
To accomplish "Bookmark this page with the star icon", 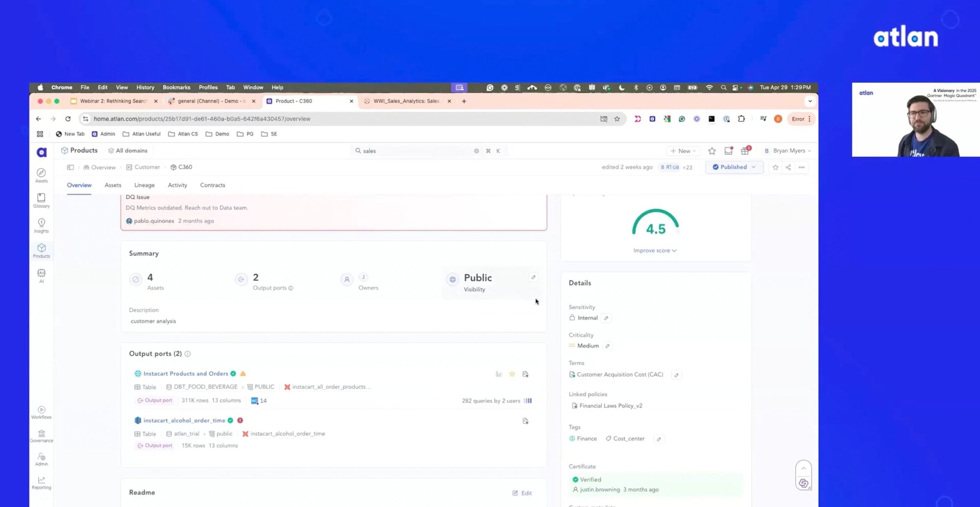I will pos(617,119).
